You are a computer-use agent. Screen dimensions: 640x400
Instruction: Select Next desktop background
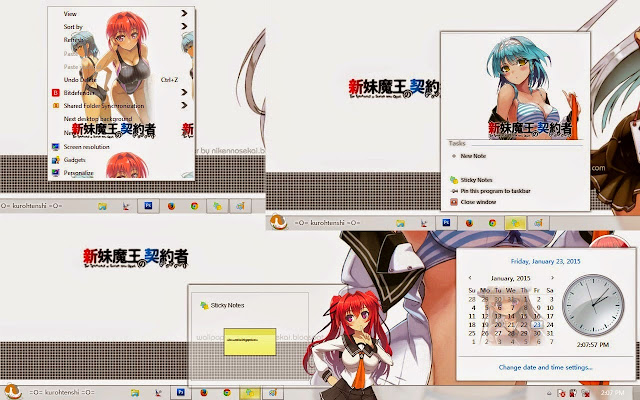pyautogui.click(x=98, y=119)
